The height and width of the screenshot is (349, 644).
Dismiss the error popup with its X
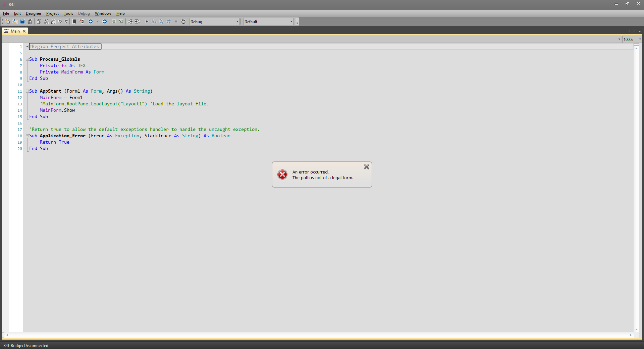tap(367, 167)
